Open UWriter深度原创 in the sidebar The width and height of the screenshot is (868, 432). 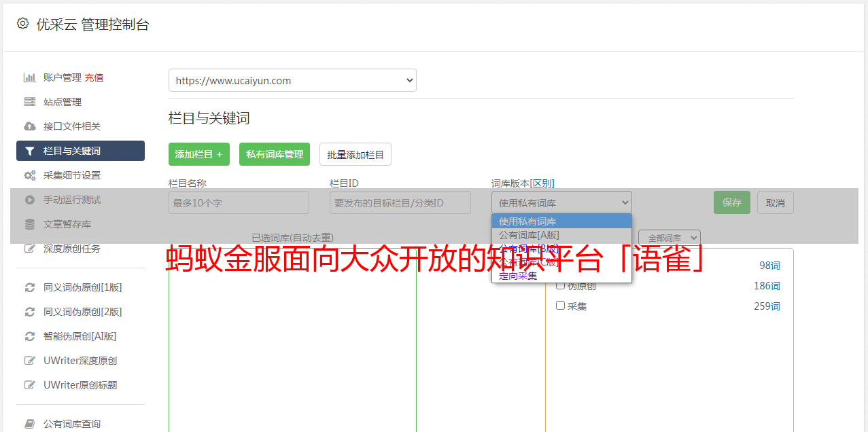[80, 361]
